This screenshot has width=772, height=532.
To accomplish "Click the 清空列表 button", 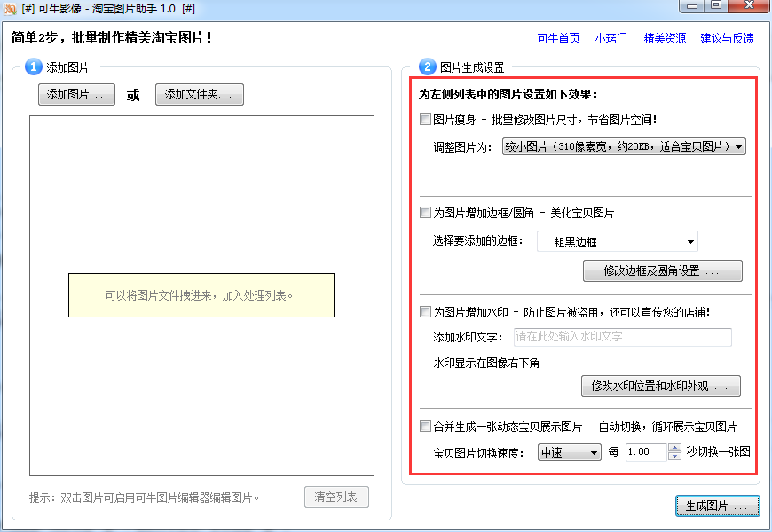I will 336,497.
